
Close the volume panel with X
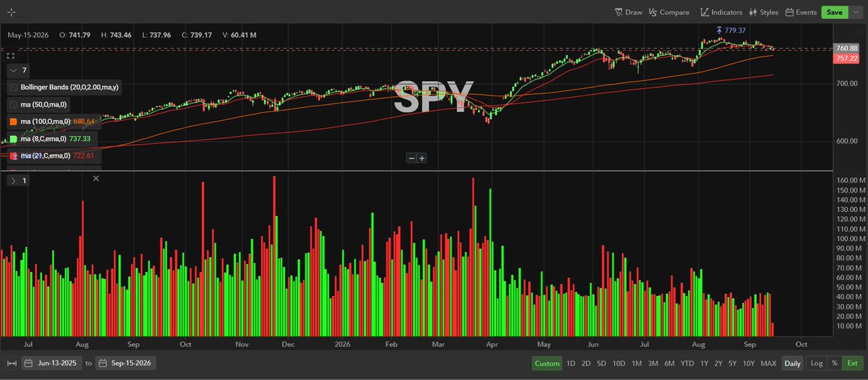click(96, 178)
